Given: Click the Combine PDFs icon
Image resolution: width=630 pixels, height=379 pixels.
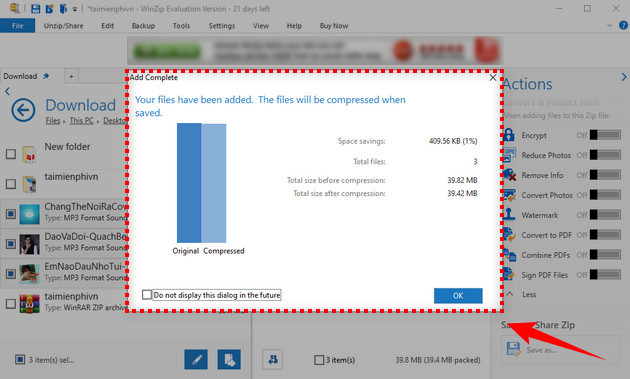Looking at the screenshot, I should click(x=509, y=254).
